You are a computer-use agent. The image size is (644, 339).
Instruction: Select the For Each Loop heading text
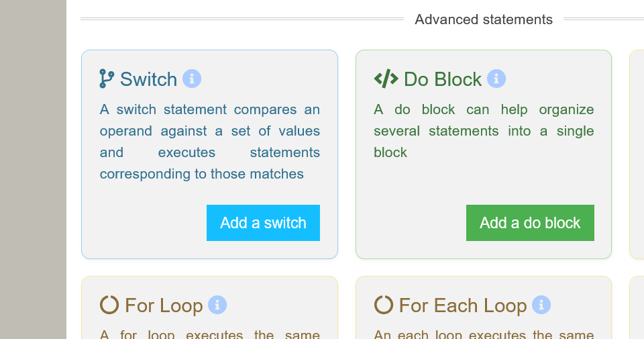click(x=462, y=306)
